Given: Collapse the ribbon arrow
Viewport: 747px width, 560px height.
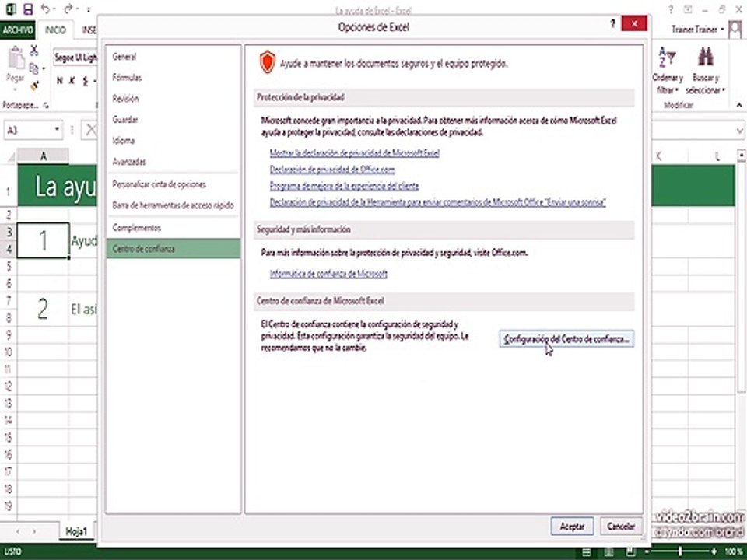Looking at the screenshot, I should 739,105.
